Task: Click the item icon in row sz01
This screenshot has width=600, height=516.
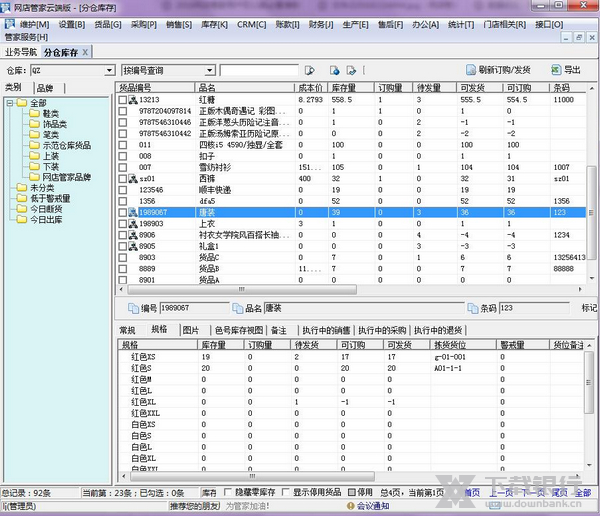Action: pyautogui.click(x=133, y=179)
